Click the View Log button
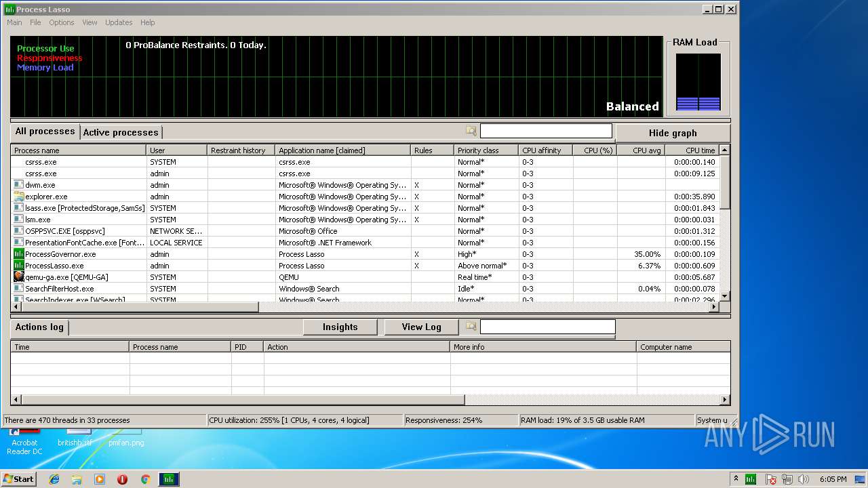The image size is (868, 488). pos(421,327)
